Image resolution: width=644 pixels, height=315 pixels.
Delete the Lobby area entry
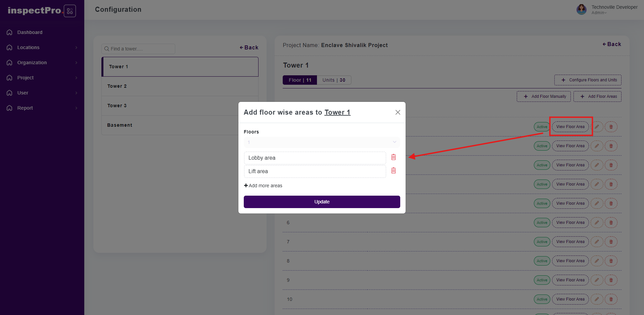(394, 157)
